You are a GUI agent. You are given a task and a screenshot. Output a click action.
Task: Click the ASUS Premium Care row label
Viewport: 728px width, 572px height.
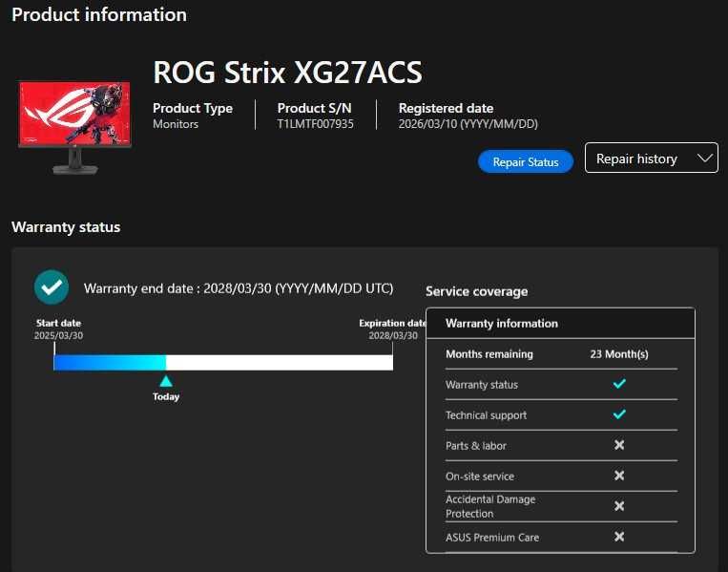click(x=492, y=538)
